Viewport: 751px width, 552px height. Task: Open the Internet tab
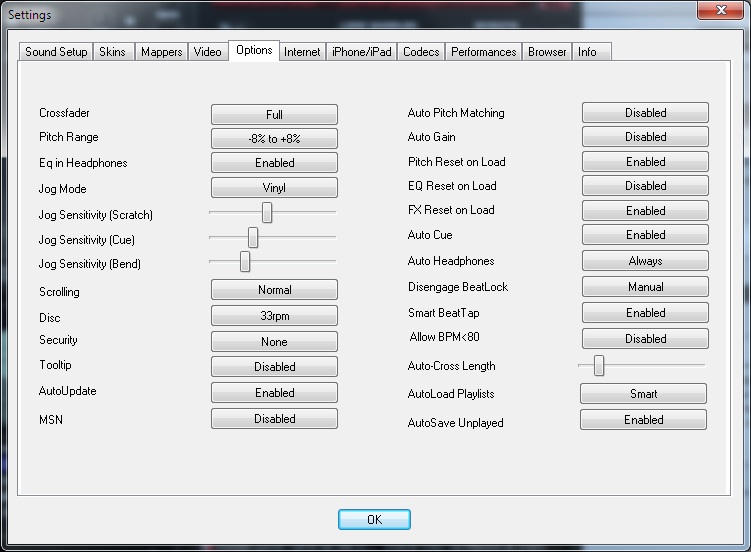tap(302, 52)
